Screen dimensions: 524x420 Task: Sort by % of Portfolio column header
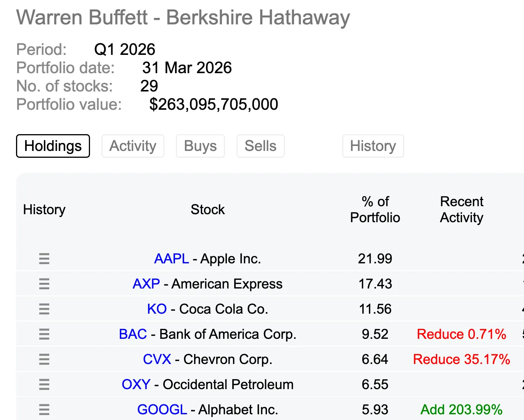click(375, 210)
